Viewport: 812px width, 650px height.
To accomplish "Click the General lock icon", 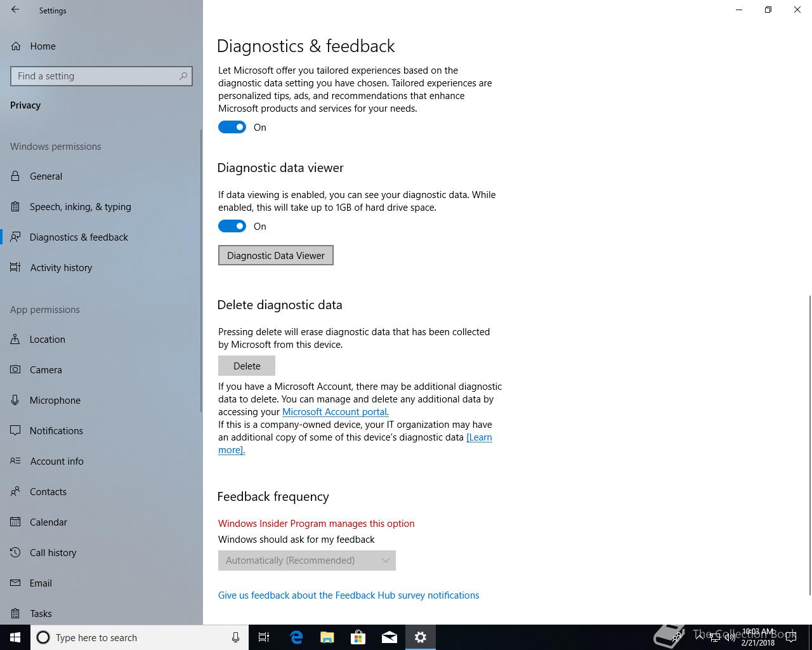I will (15, 176).
